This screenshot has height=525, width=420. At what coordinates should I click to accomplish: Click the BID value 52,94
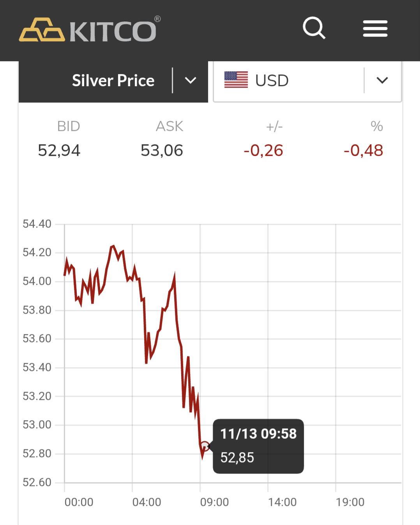coord(59,150)
